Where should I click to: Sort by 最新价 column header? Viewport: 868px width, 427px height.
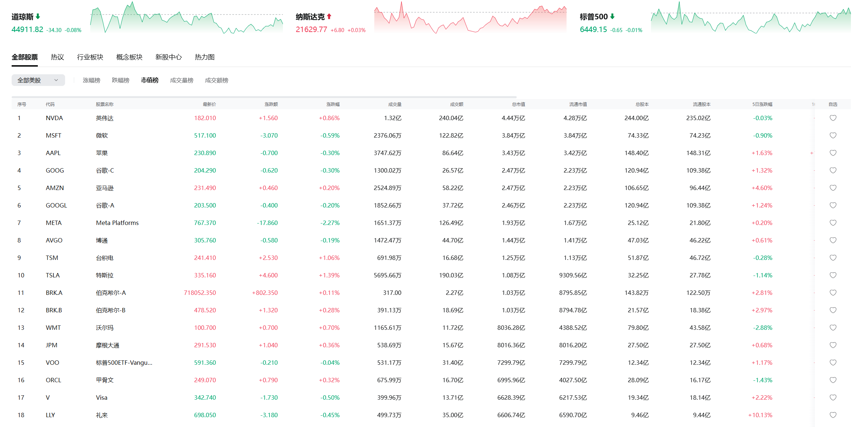tap(209, 104)
